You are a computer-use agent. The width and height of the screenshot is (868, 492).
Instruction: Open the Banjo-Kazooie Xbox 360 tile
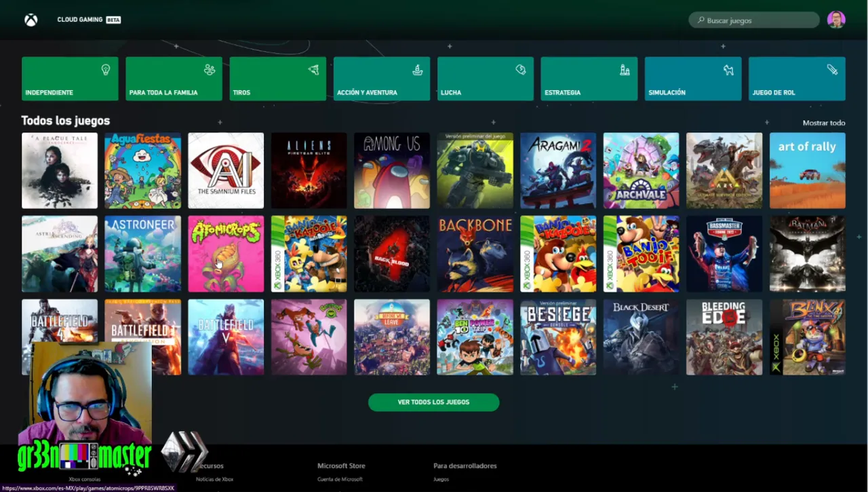558,254
